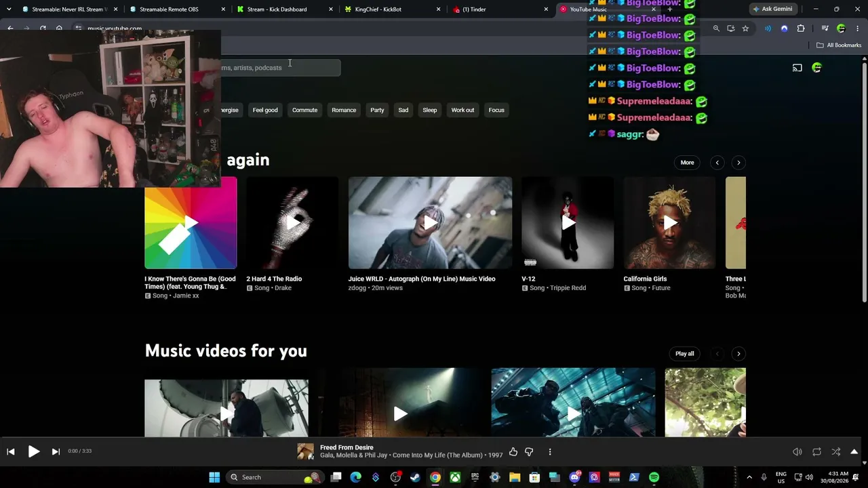Select the Sad mood chip
This screenshot has height=488, width=868.
[x=403, y=110]
